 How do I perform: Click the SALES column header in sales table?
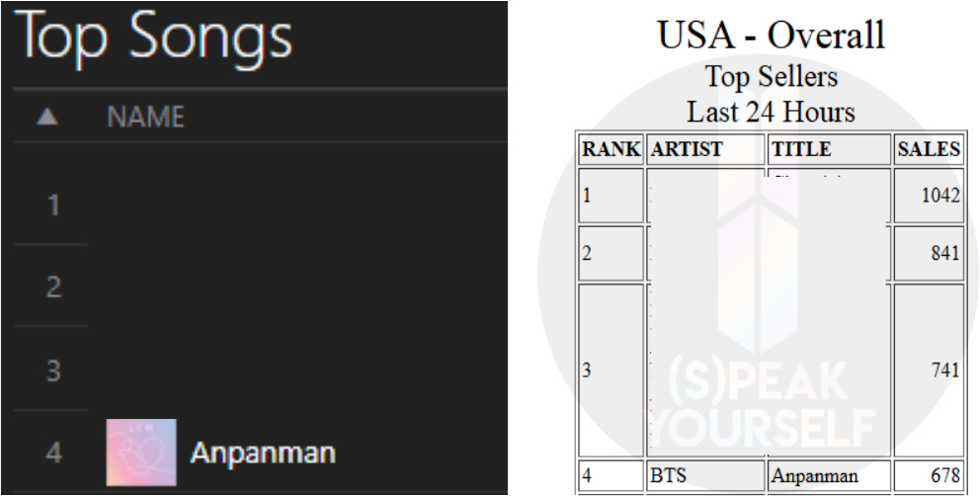[x=928, y=150]
